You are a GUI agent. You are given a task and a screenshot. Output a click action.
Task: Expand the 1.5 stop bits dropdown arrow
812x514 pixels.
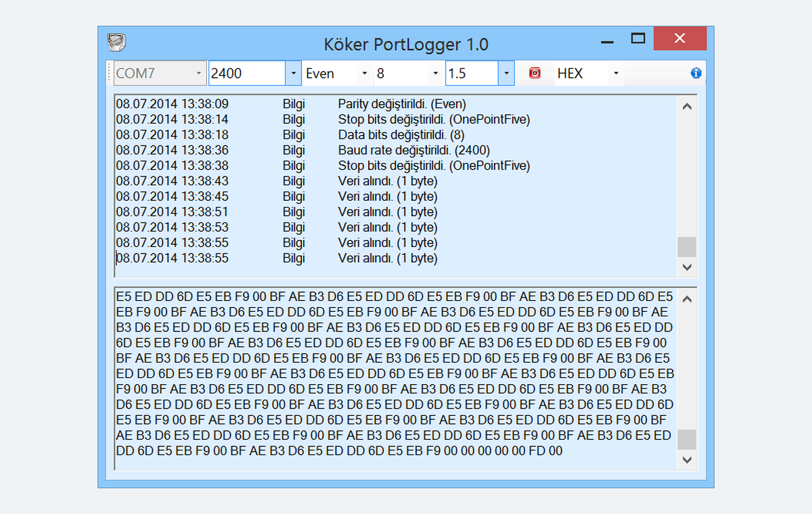(x=506, y=73)
